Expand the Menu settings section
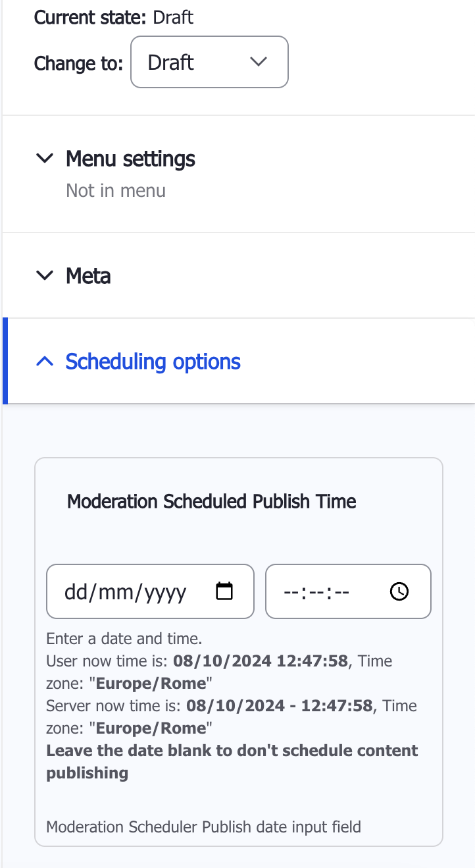 click(130, 159)
